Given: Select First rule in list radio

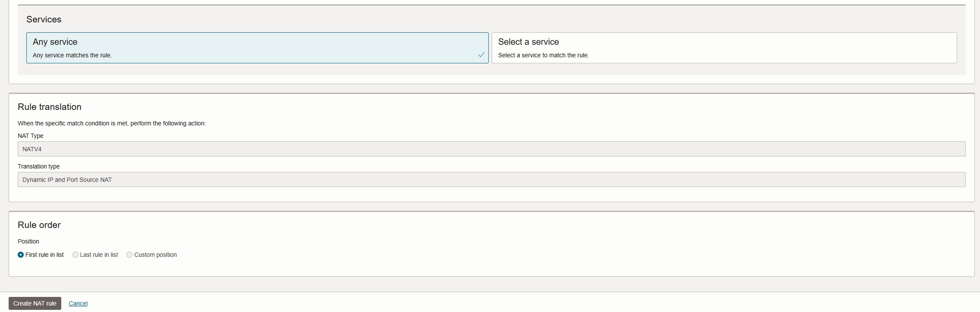Looking at the screenshot, I should click(21, 255).
